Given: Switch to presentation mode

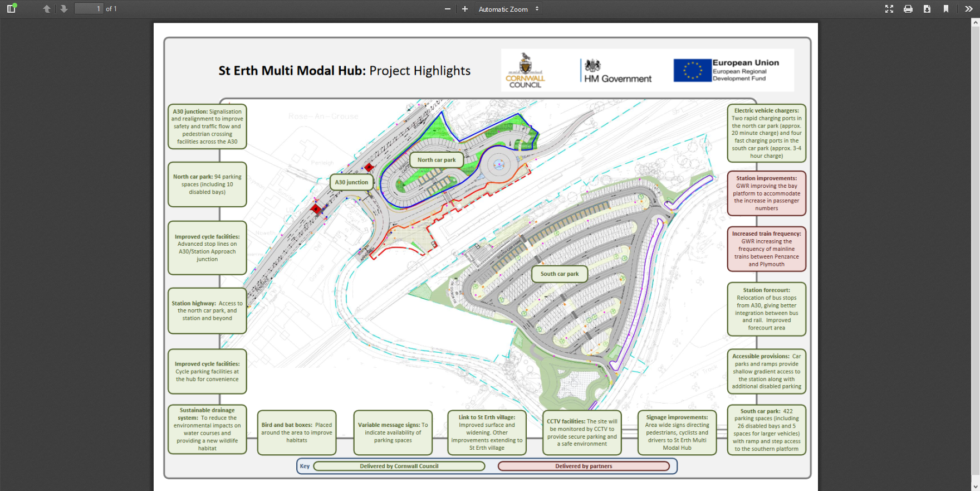Looking at the screenshot, I should coord(889,9).
